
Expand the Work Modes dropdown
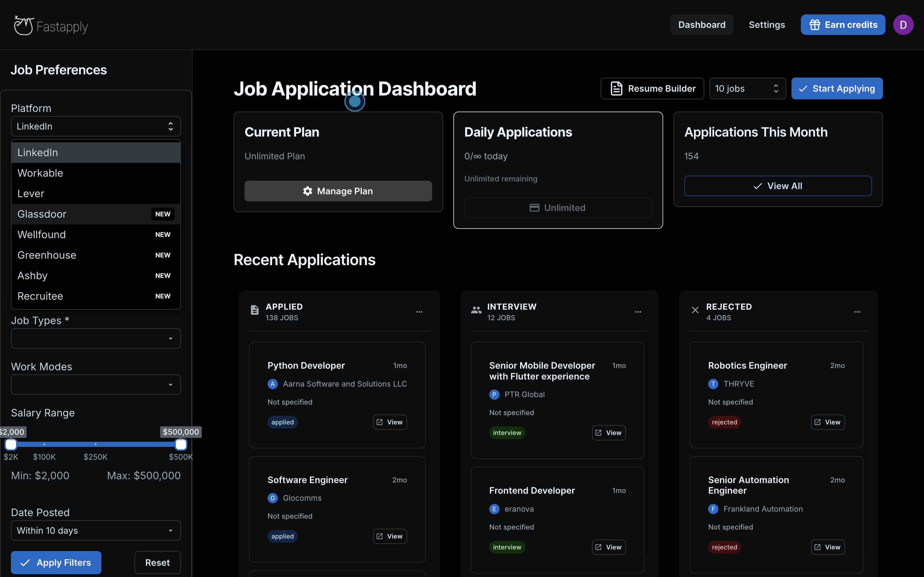(96, 385)
